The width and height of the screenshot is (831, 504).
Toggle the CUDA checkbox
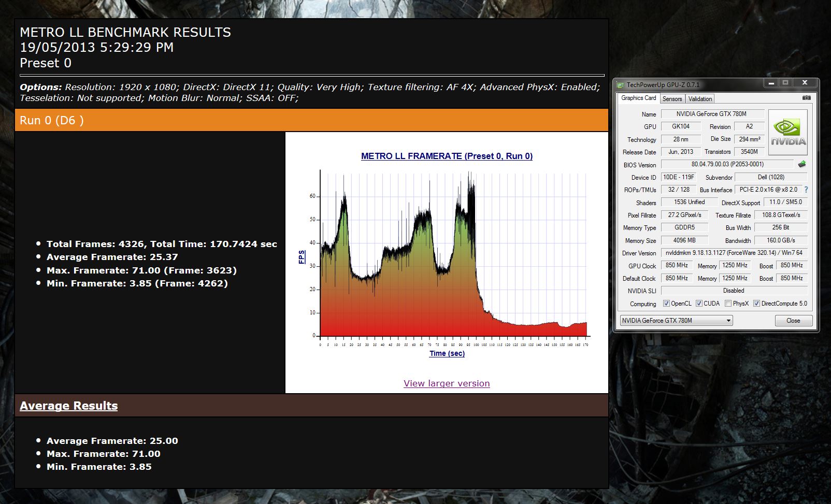pos(699,304)
